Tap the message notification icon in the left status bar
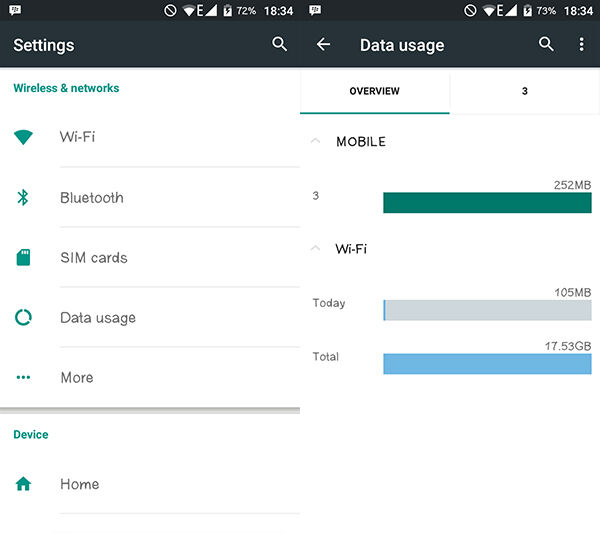This screenshot has width=600, height=533. 15,10
